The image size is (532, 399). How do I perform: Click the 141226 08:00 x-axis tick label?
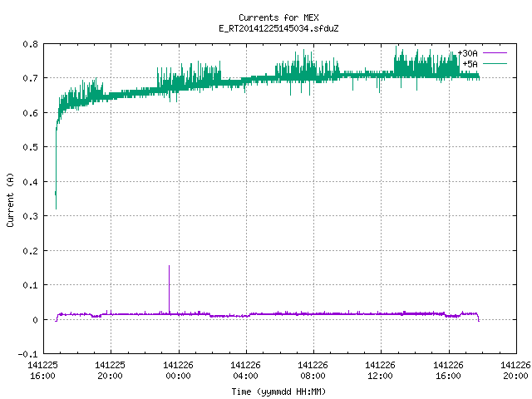[x=313, y=371]
